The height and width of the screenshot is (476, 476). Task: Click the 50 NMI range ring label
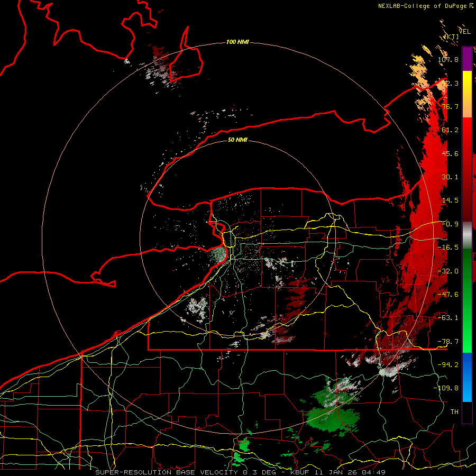237,140
